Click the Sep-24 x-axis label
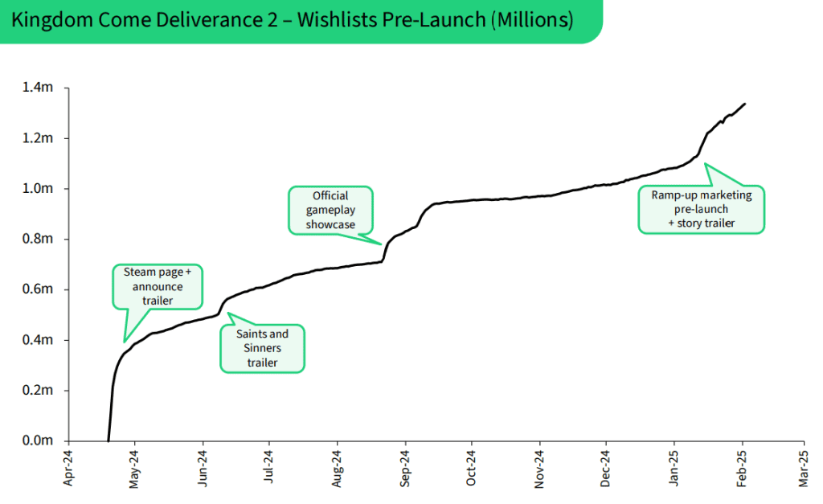823x504 pixels. tap(405, 469)
